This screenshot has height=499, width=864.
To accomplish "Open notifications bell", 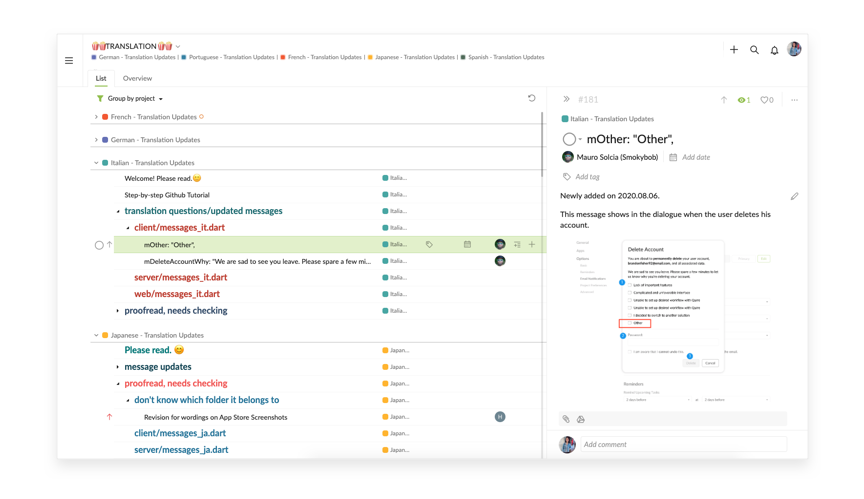I will tap(774, 50).
